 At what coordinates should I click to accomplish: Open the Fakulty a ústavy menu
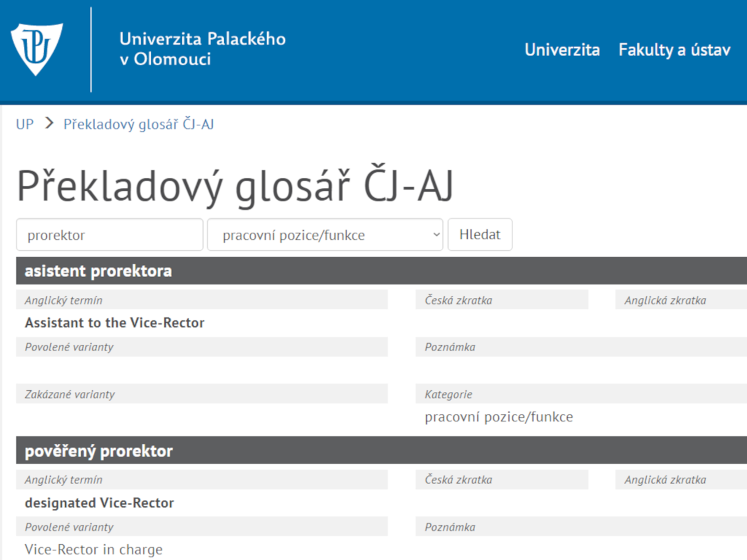[674, 50]
